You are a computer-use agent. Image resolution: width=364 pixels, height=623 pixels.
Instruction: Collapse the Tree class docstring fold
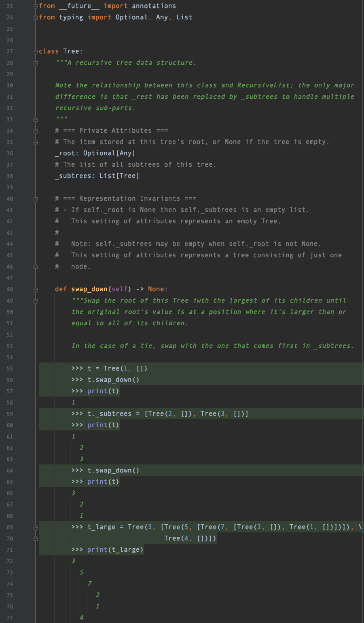[x=36, y=63]
